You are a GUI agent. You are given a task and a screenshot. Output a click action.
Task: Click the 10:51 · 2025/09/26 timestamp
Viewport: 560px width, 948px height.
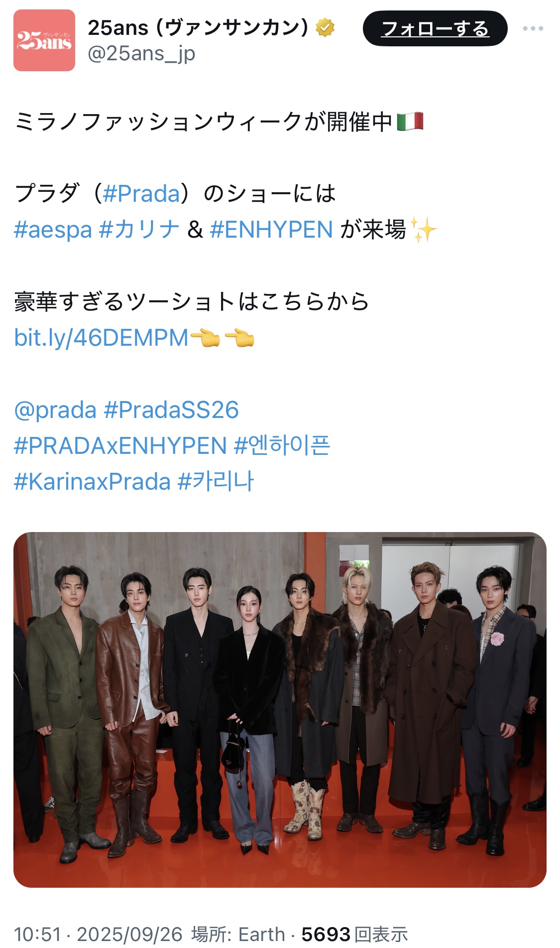98,934
